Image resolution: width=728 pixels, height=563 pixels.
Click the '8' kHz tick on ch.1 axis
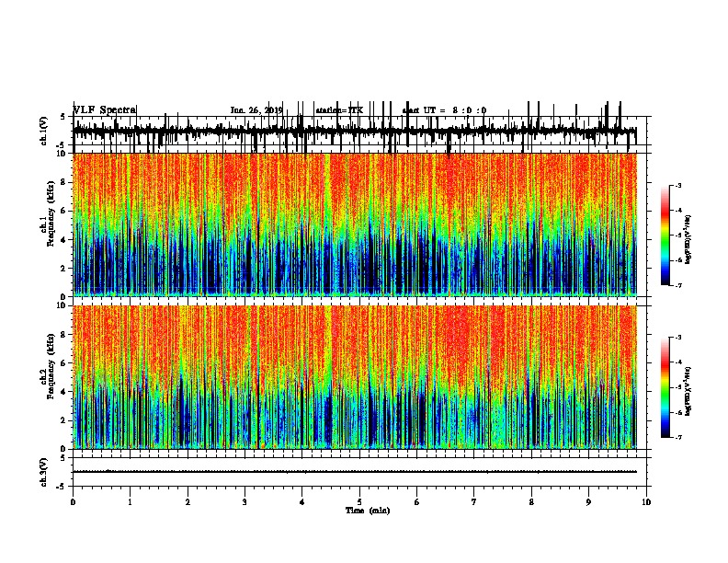click(x=64, y=182)
